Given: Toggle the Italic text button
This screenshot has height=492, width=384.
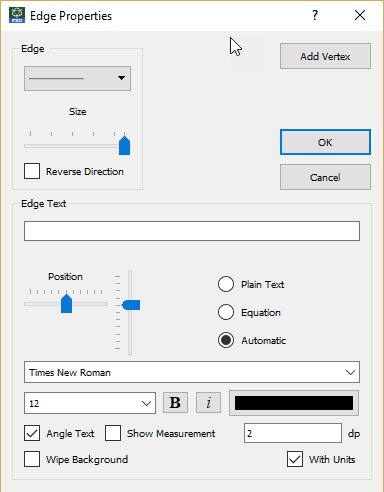Looking at the screenshot, I should click(208, 403).
